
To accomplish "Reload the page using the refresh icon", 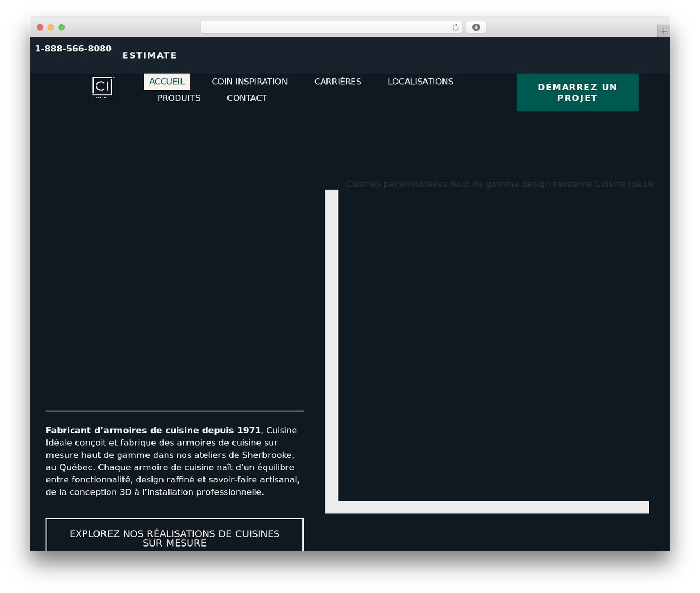I will pyautogui.click(x=456, y=27).
